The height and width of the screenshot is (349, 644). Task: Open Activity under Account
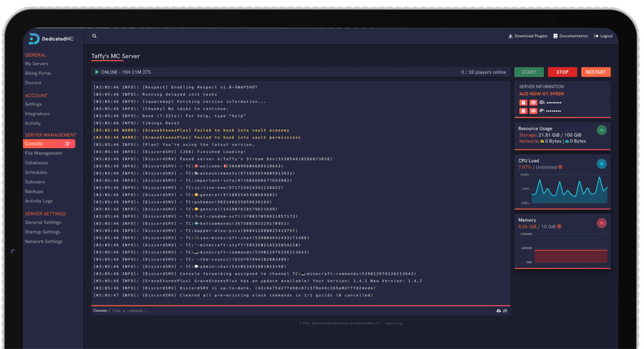click(x=33, y=123)
